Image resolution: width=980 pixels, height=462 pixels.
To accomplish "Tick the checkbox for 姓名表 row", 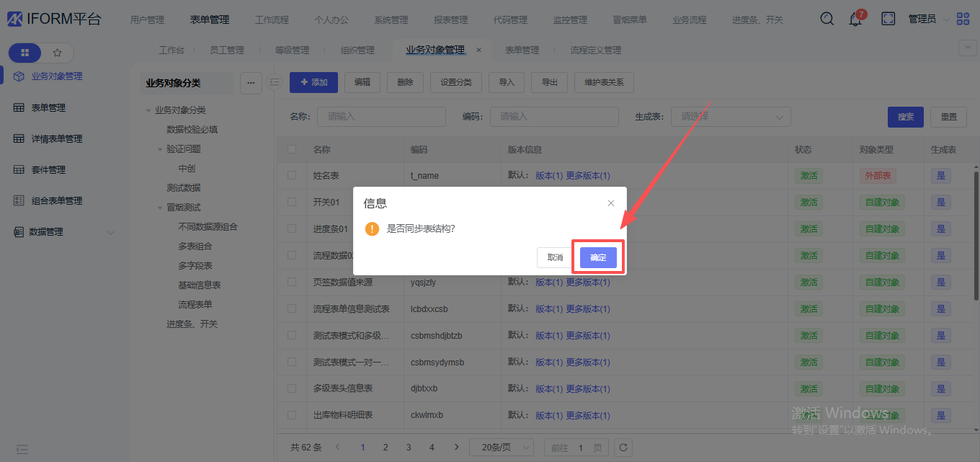I will click(292, 175).
